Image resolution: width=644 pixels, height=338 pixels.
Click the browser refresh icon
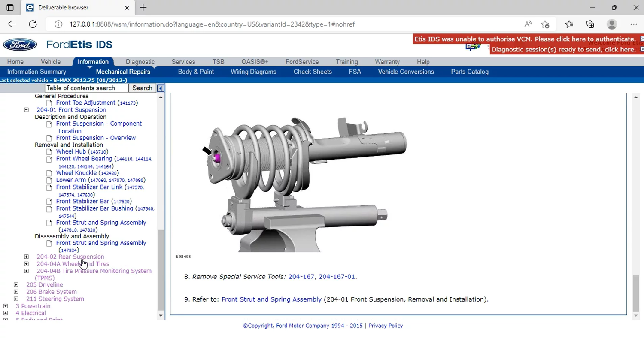[x=33, y=24]
